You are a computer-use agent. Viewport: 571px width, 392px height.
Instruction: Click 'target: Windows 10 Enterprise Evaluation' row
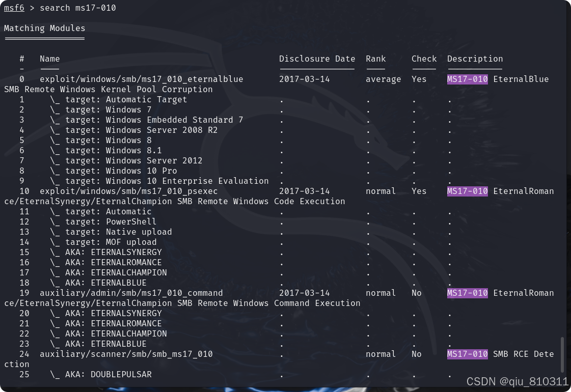point(159,181)
